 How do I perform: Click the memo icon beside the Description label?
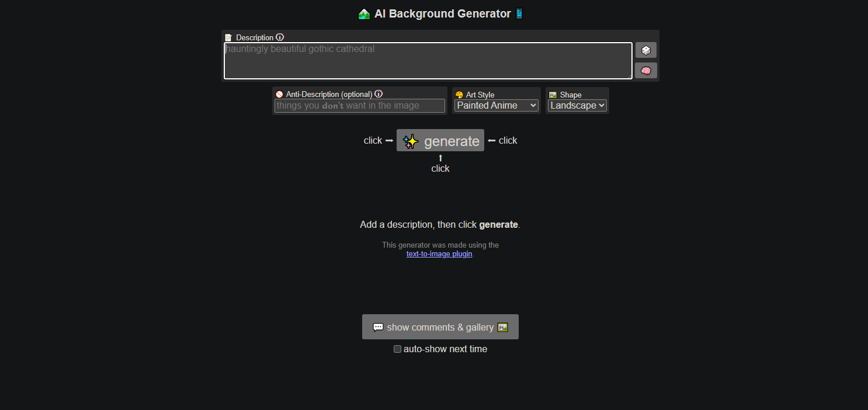229,37
